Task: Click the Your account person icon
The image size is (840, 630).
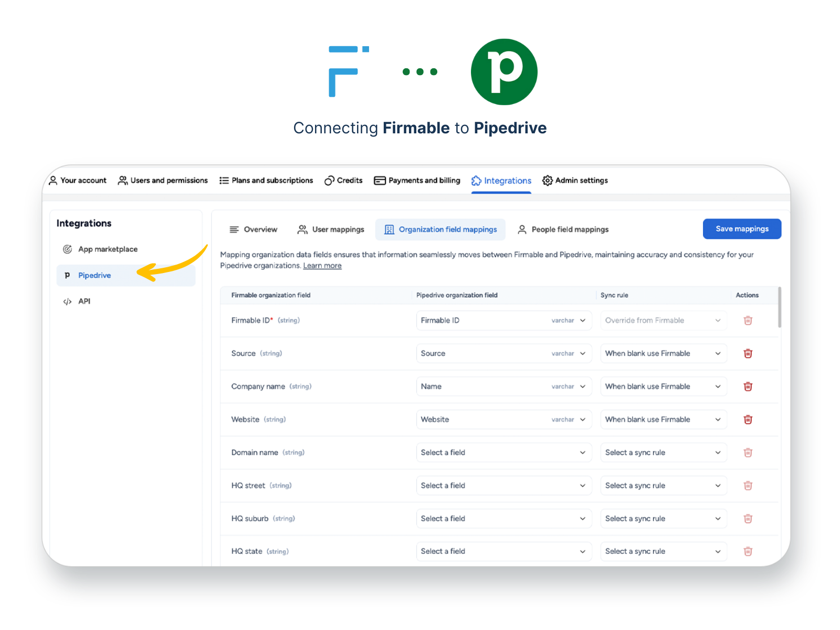Action: (x=53, y=180)
